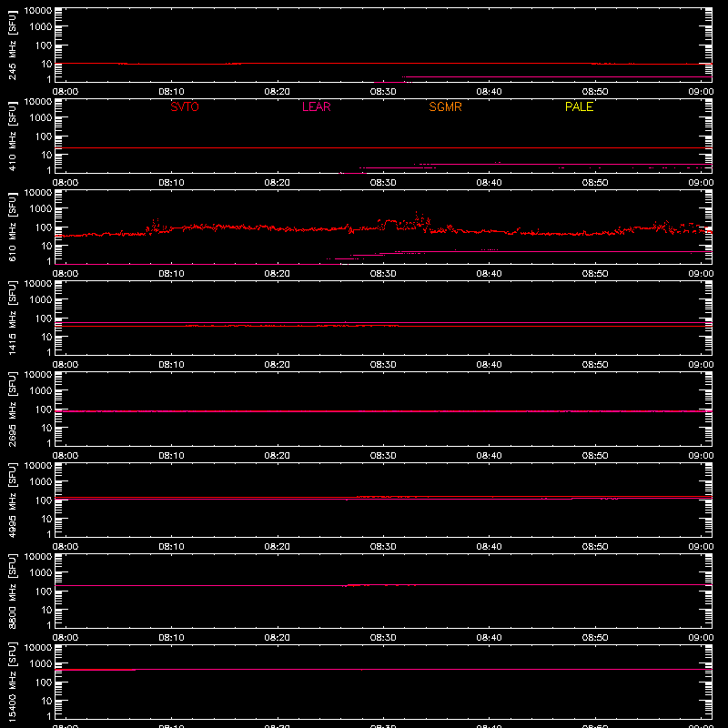Viewport: 728px width, 728px height.
Task: Select the 245 MHz [SFU] axis title
Action: [12, 45]
